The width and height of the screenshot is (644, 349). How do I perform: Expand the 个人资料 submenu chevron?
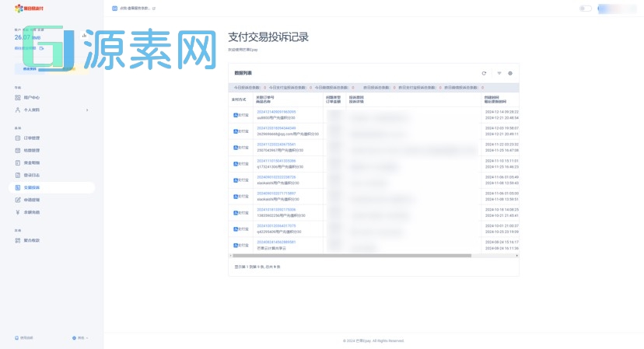(x=86, y=110)
